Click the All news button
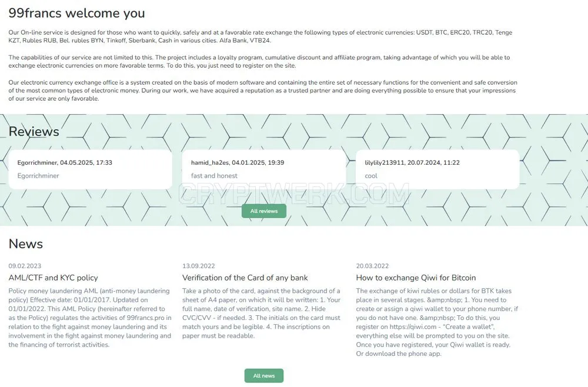This screenshot has width=588, height=387. [x=263, y=376]
